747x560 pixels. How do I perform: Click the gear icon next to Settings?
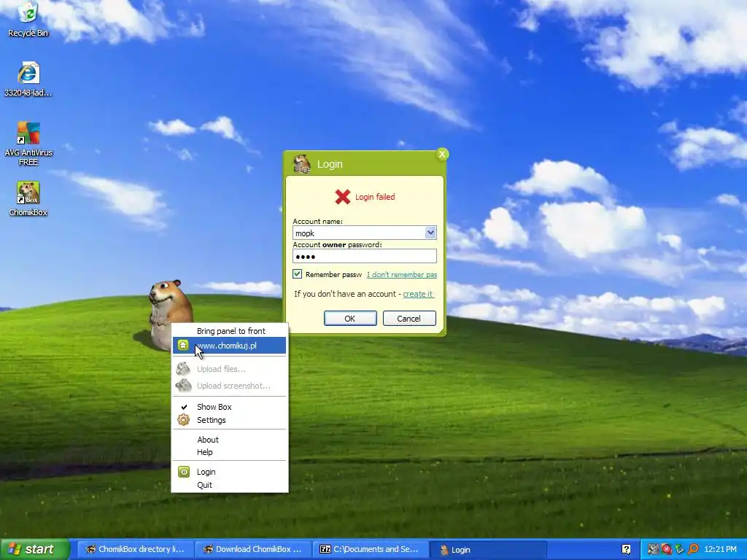[x=183, y=420]
